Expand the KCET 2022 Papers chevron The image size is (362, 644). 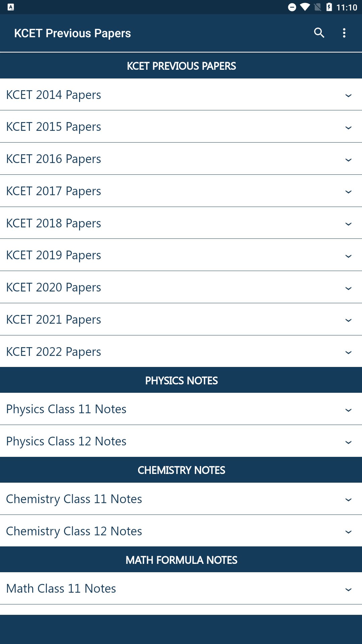pyautogui.click(x=348, y=353)
